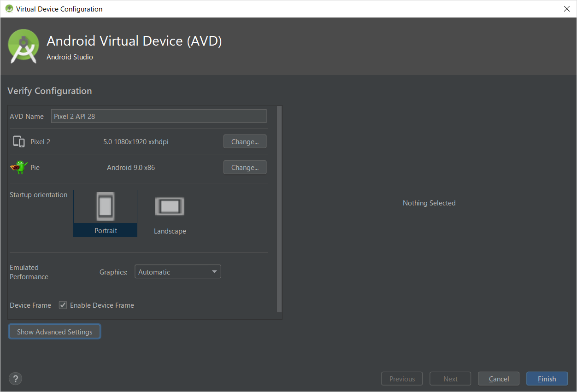Click the help question mark icon
The width and height of the screenshot is (577, 392).
coord(15,379)
